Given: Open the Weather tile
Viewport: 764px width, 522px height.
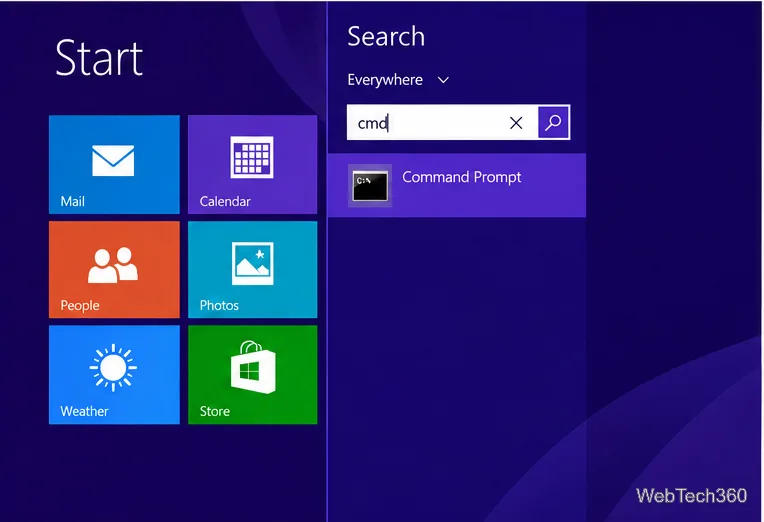Looking at the screenshot, I should coord(114,375).
